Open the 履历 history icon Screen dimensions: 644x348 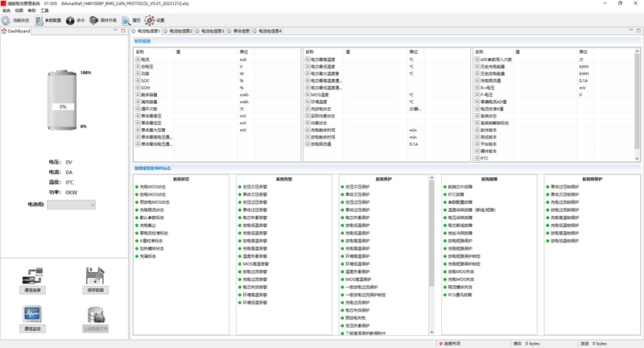tap(126, 20)
